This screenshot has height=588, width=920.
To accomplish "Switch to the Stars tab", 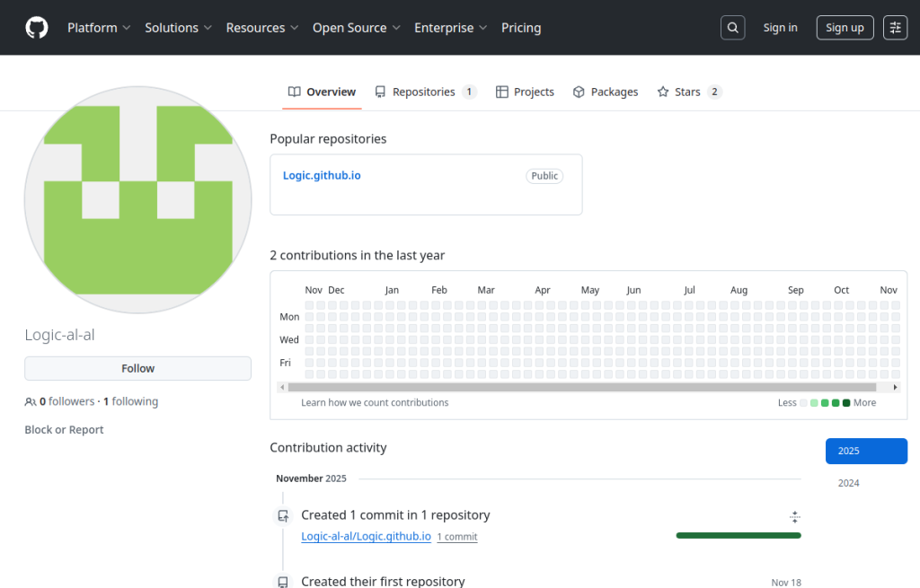I will pyautogui.click(x=688, y=92).
